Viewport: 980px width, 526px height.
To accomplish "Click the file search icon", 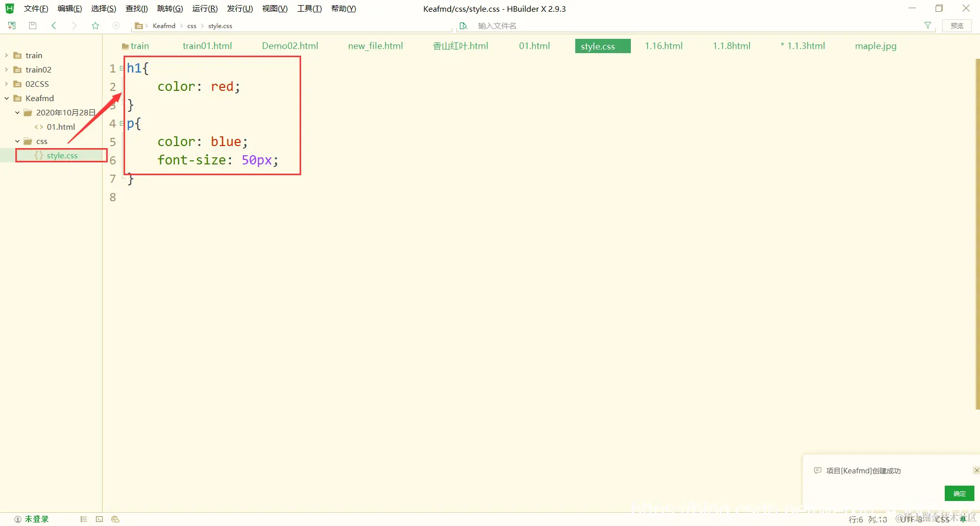I will tap(463, 26).
